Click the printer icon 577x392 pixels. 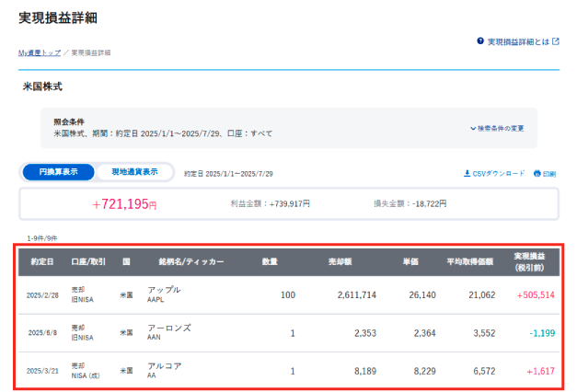pos(537,173)
